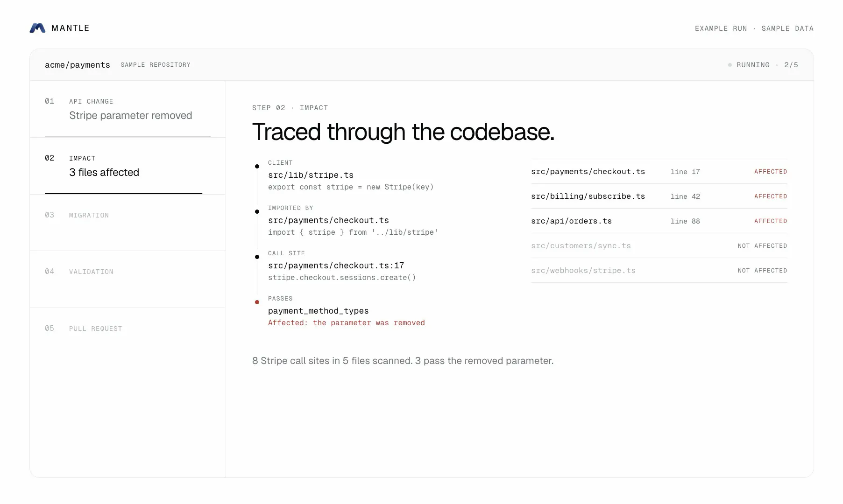Click the 'Affected: the parameter was removed' message
Screen dimensions: 843x504
(347, 323)
